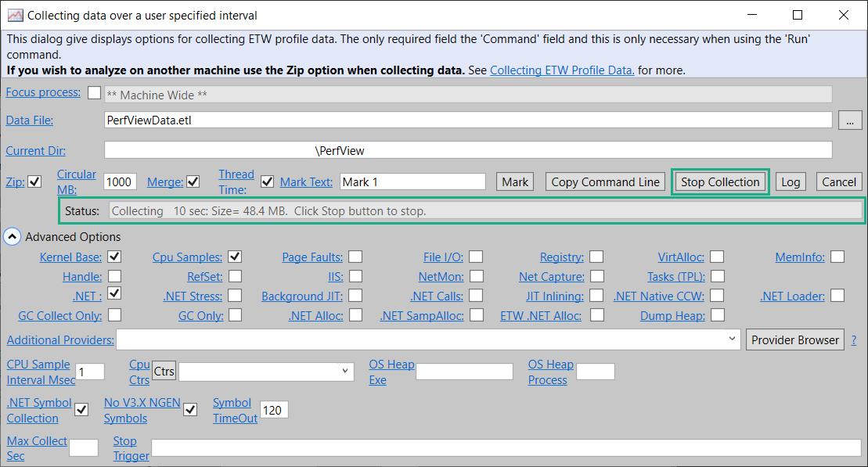Click the Ctrs button
The image size is (868, 467).
click(x=164, y=372)
